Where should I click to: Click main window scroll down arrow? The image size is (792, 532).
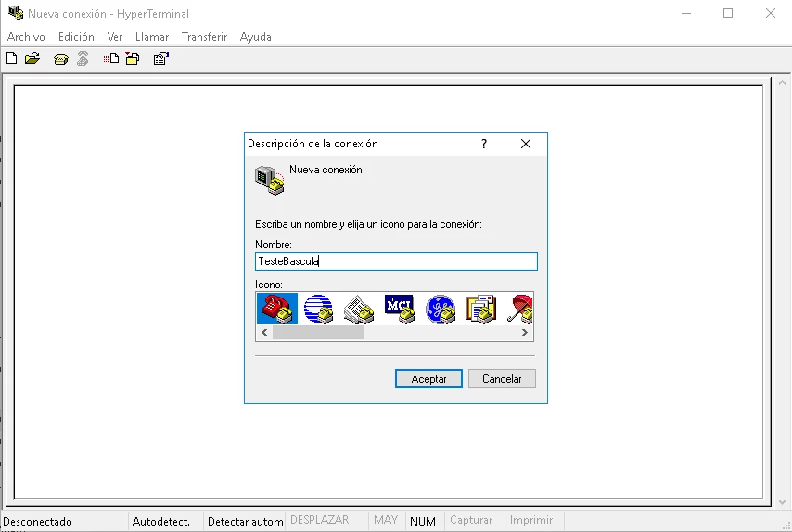click(782, 501)
